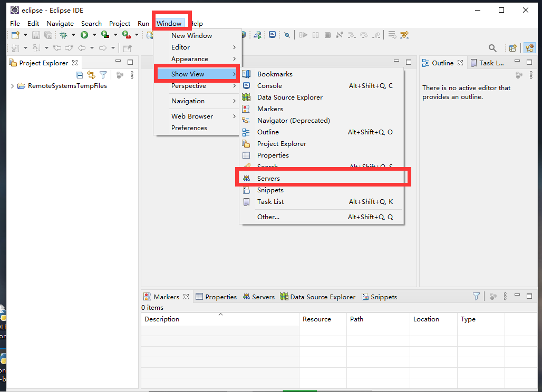Viewport: 542px width, 392px height.
Task: Click the Suspend debug icon
Action: (316, 35)
